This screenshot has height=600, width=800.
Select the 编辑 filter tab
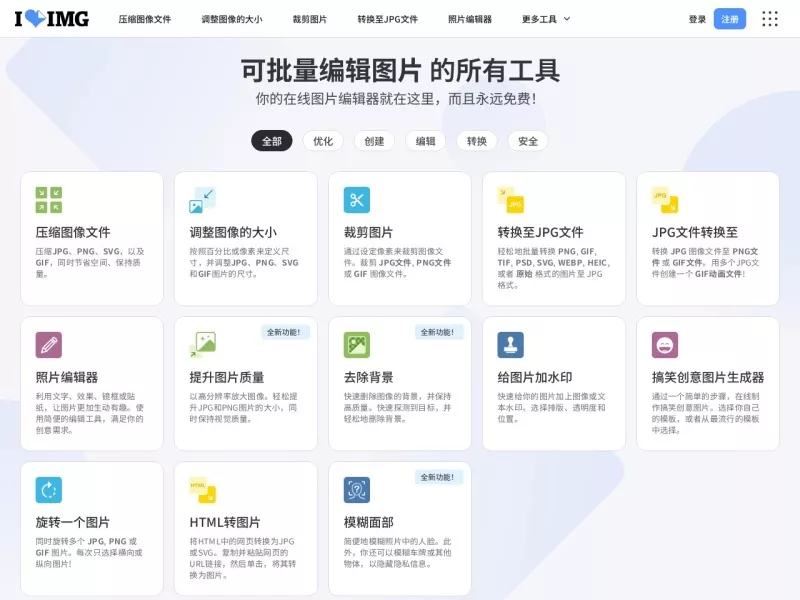[x=426, y=141]
